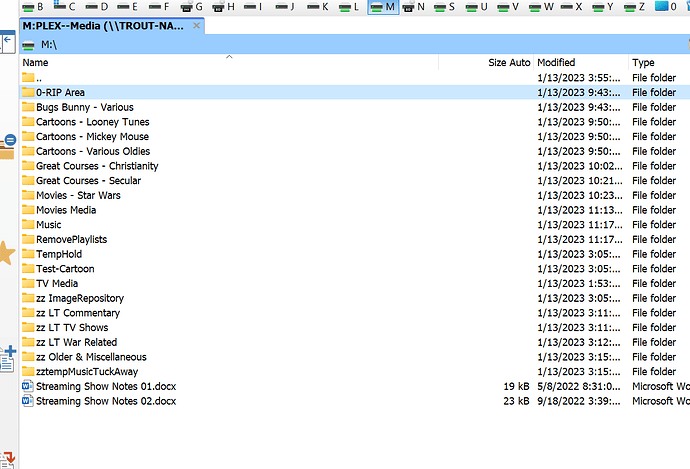The height and width of the screenshot is (469, 690).
Task: Select drive D in drive bar
Action: tap(97, 7)
